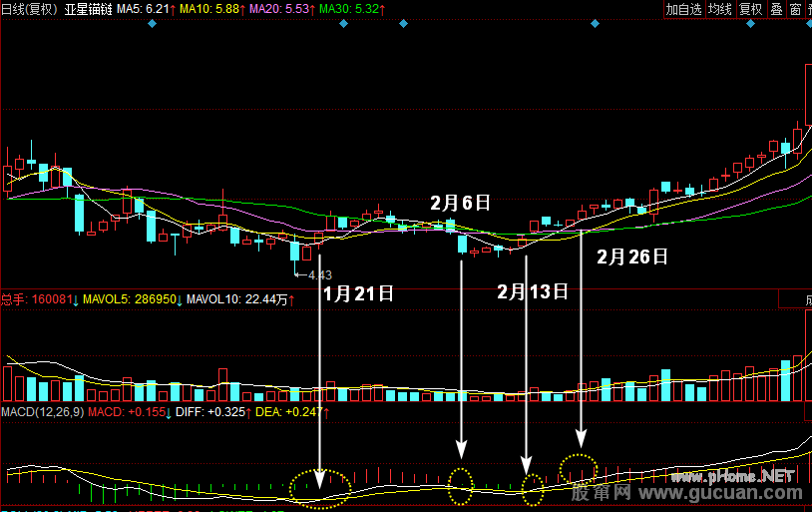Image resolution: width=812 pixels, height=512 pixels.
Task: Click the MACD(12,26,9) indicator title
Action: pyautogui.click(x=43, y=412)
